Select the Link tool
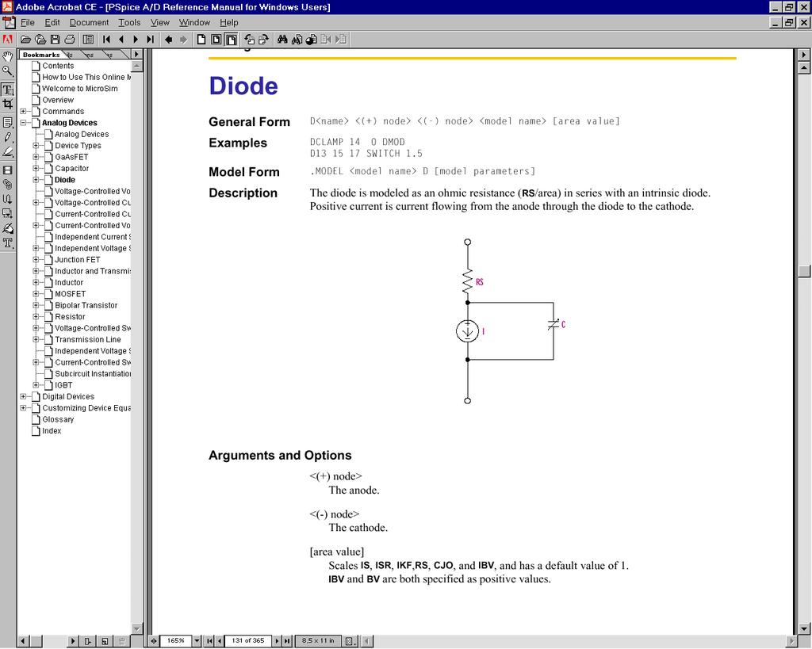 tap(8, 185)
